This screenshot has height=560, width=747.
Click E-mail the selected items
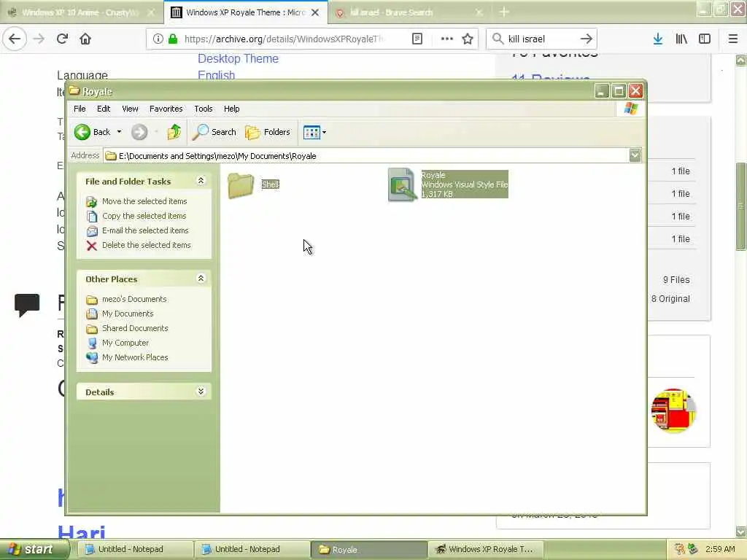(x=145, y=230)
